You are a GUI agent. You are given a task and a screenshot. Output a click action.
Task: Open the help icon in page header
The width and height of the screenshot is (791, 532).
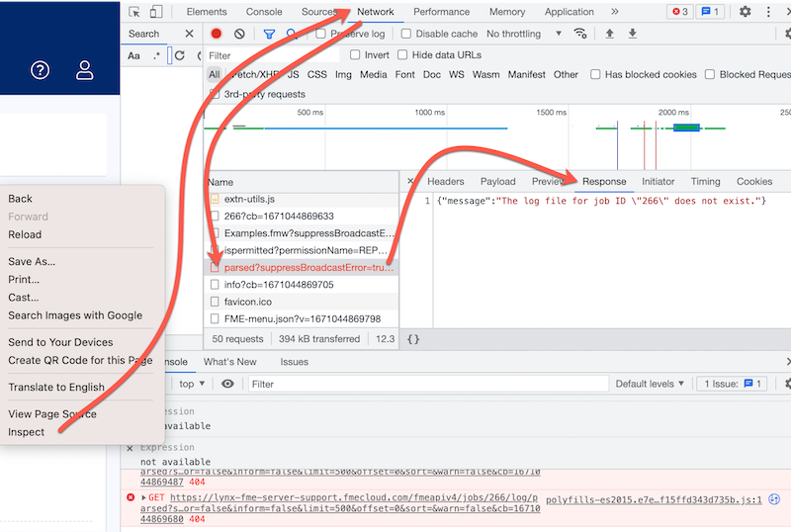[x=41, y=70]
